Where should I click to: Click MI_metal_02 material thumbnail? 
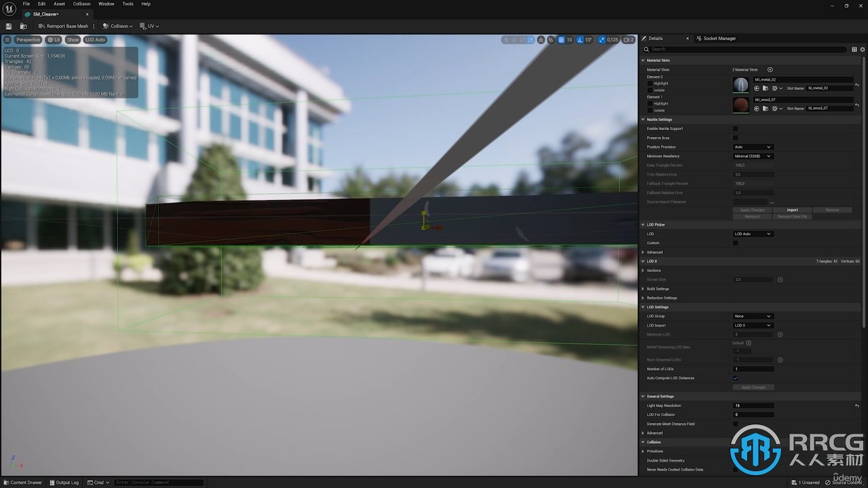pyautogui.click(x=741, y=85)
